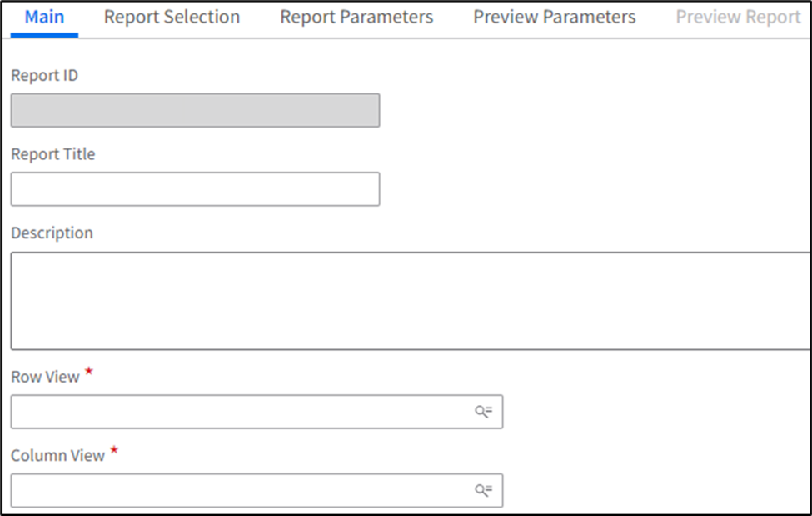This screenshot has width=812, height=516.
Task: Select the Preview Parameters tab
Action: (x=554, y=18)
